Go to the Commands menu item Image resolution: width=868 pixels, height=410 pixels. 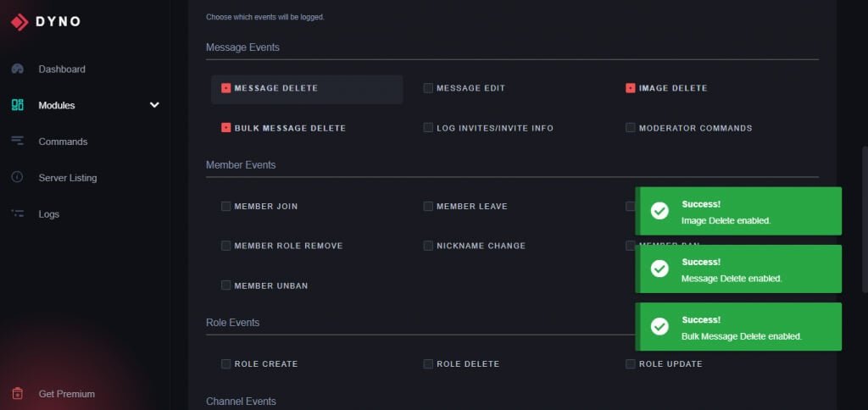(63, 141)
